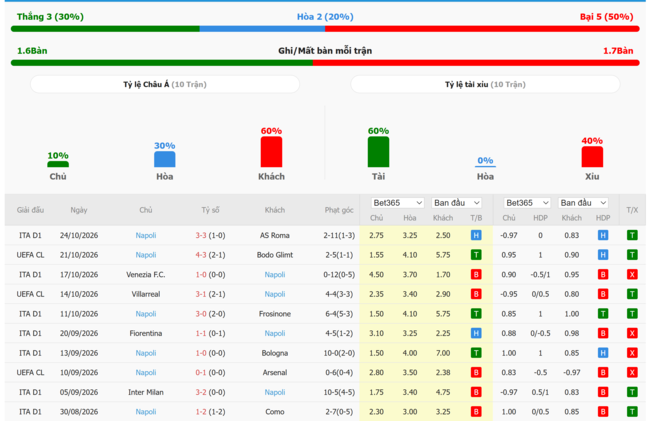Click the Ngày column header

coord(79,210)
